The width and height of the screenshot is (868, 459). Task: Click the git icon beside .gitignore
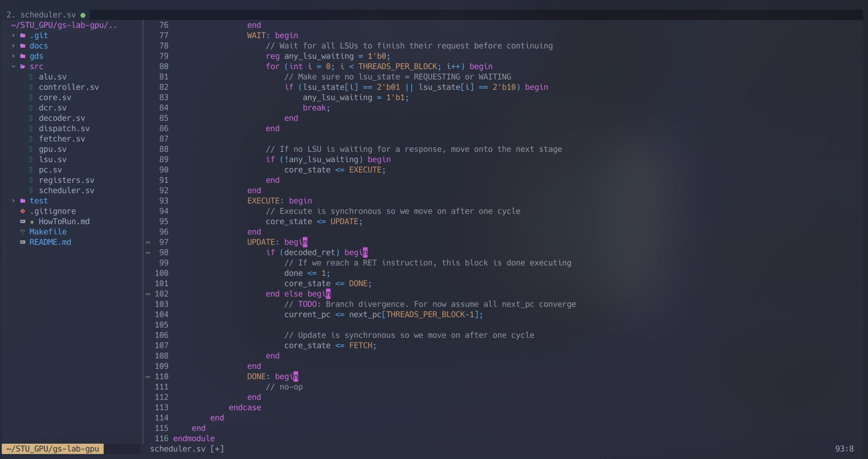(23, 211)
